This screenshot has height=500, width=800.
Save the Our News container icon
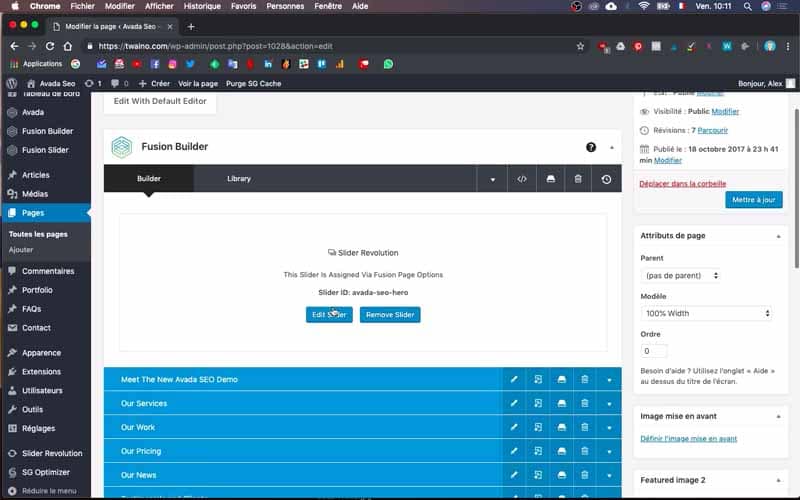(561, 475)
